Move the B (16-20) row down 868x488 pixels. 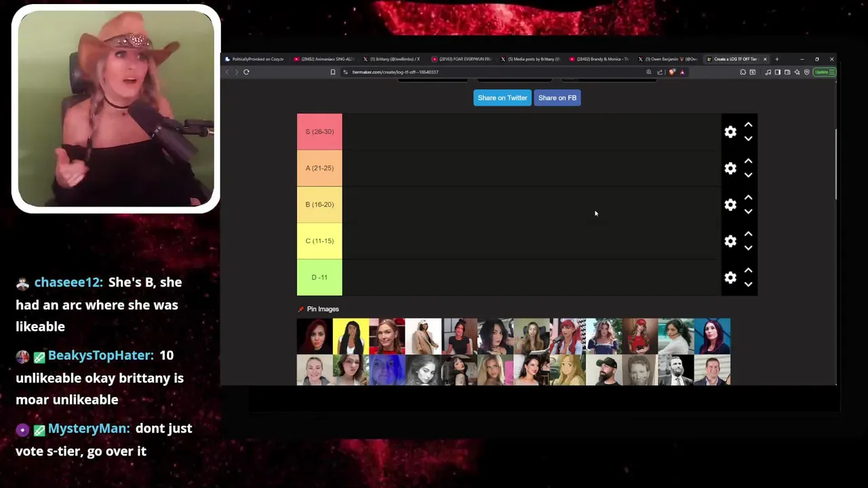pos(748,211)
